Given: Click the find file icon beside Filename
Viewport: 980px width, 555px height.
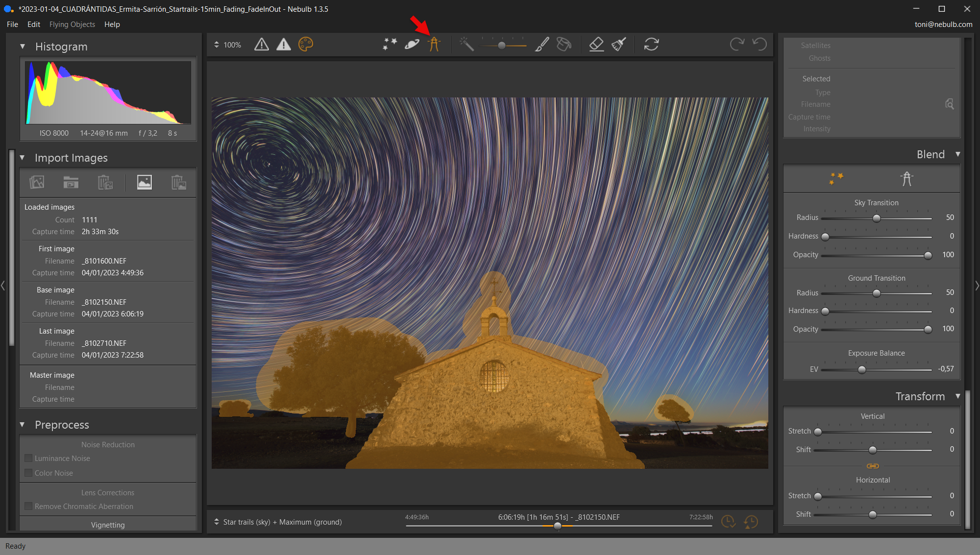Looking at the screenshot, I should (x=949, y=104).
